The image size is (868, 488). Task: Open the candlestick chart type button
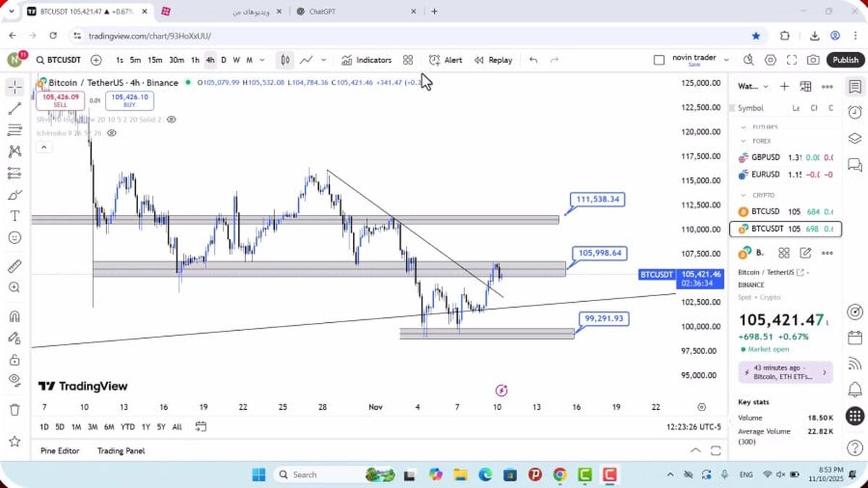click(286, 60)
